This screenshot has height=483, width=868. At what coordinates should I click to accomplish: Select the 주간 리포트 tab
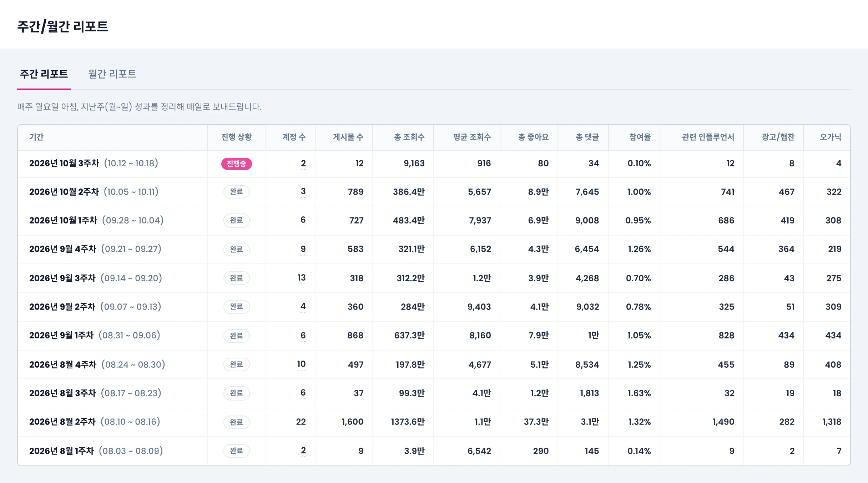click(44, 74)
